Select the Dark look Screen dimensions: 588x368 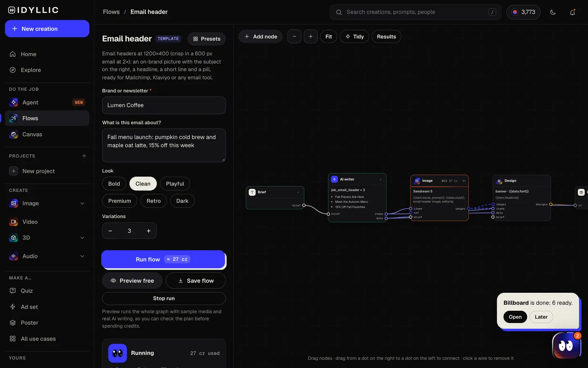(182, 201)
